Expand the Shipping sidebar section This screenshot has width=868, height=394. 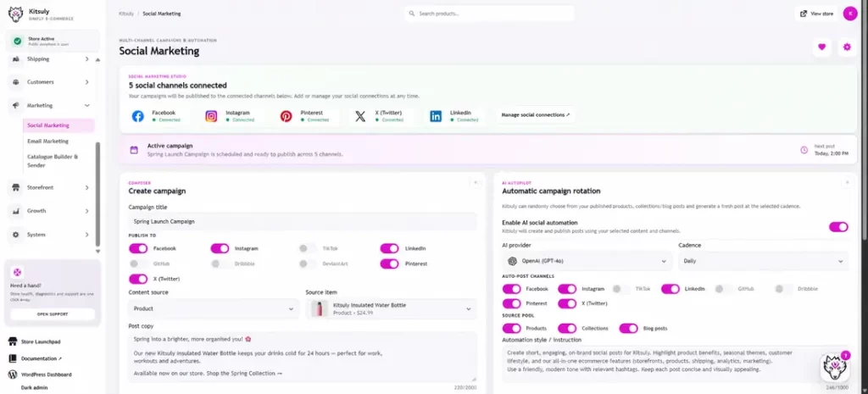87,58
